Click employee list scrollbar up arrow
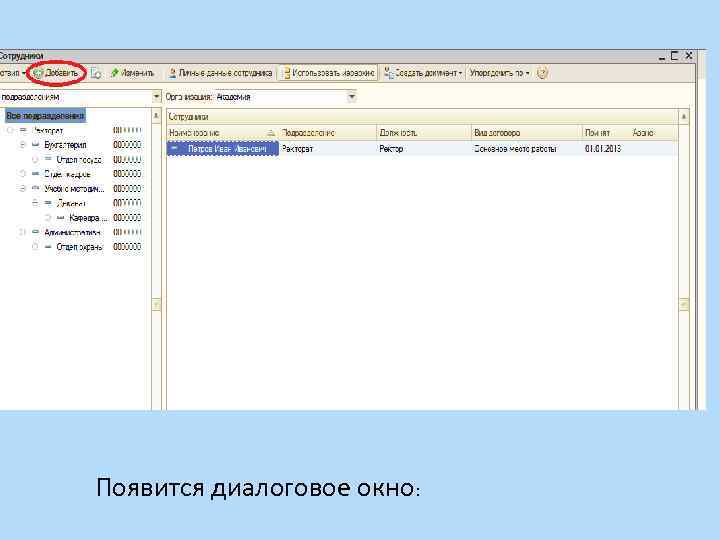Viewport: 720px width, 540px height. point(684,117)
